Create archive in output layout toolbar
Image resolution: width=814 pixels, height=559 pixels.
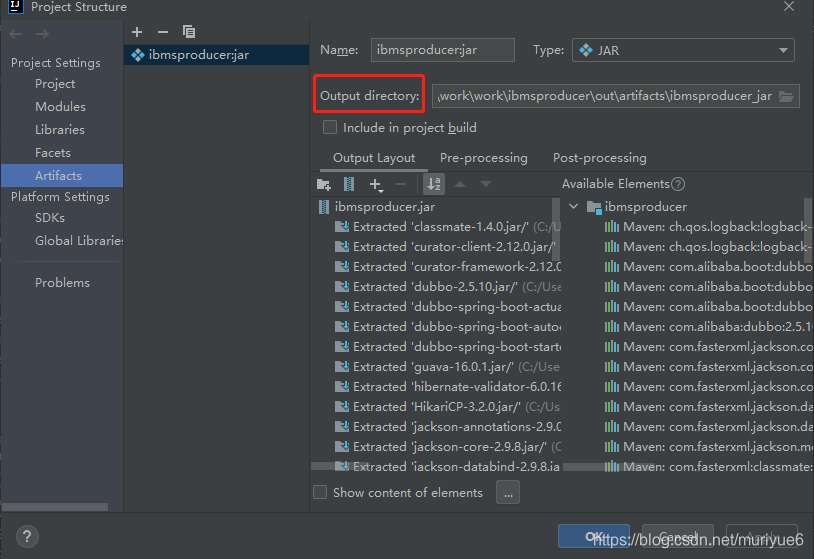click(349, 184)
